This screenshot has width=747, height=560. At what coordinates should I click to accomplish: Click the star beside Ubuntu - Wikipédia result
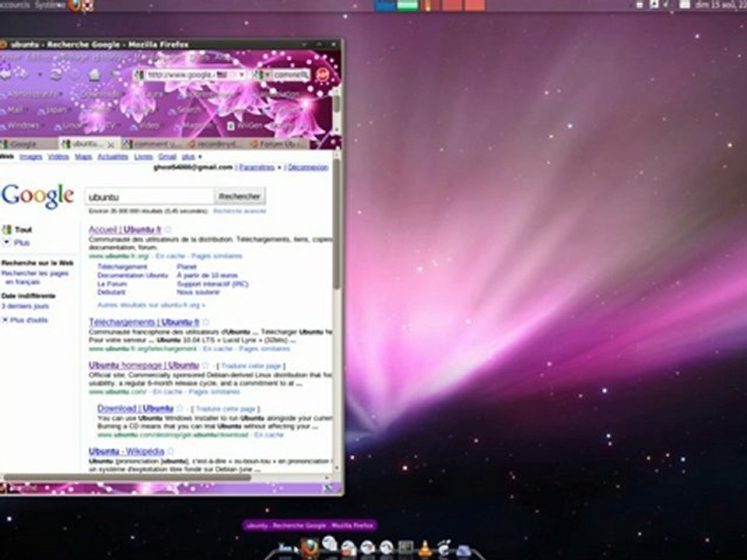pos(170,451)
